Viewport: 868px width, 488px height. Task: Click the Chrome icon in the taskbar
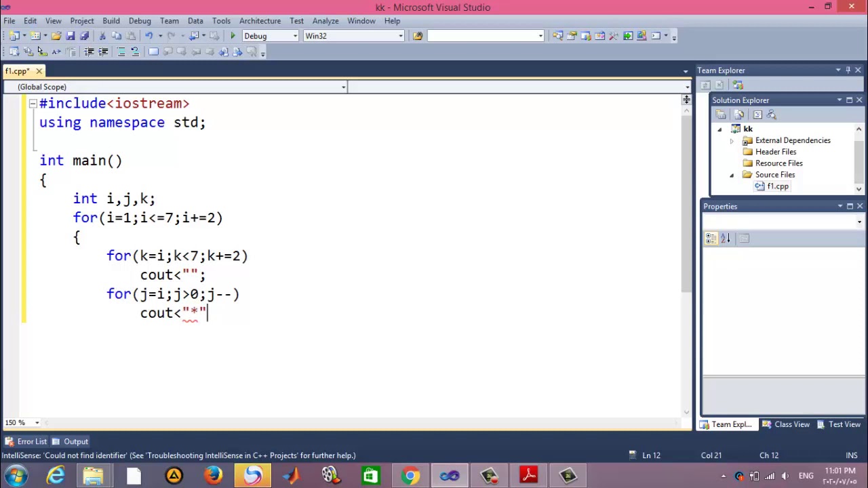[410, 475]
